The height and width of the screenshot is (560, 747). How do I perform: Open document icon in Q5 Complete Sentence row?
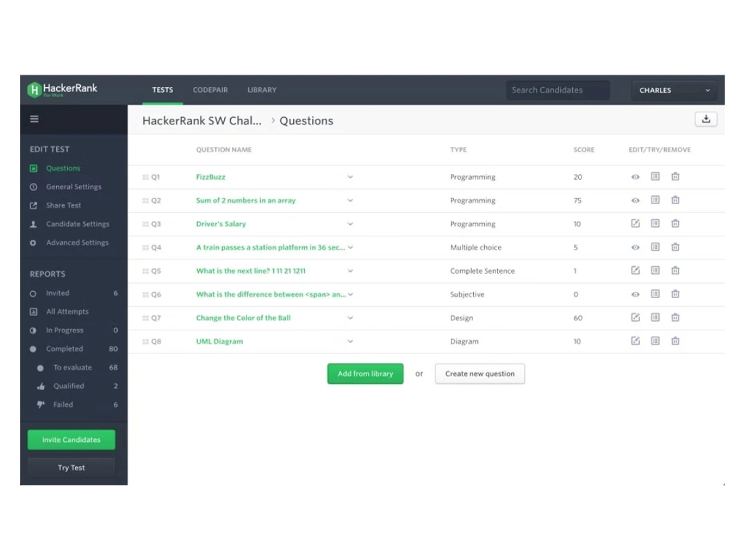[x=655, y=271]
